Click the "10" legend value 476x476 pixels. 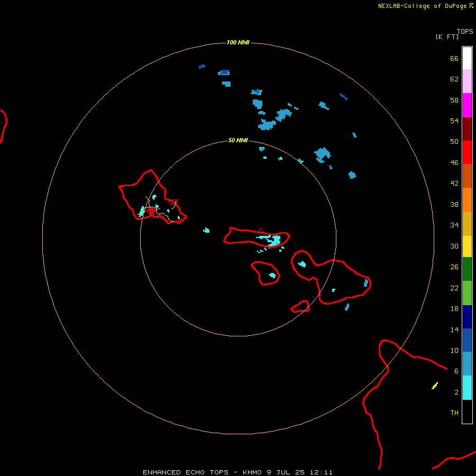[454, 351]
